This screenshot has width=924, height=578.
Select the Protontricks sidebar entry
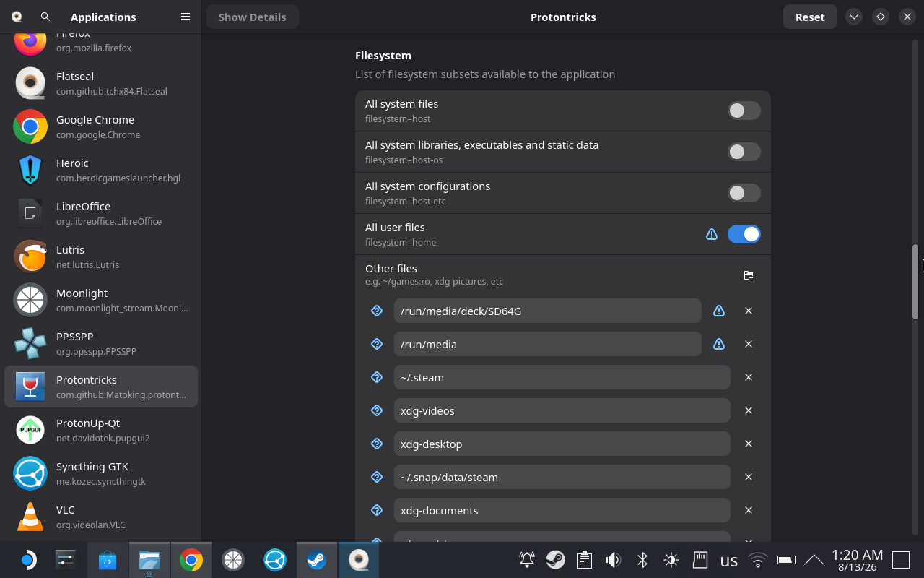pos(101,387)
